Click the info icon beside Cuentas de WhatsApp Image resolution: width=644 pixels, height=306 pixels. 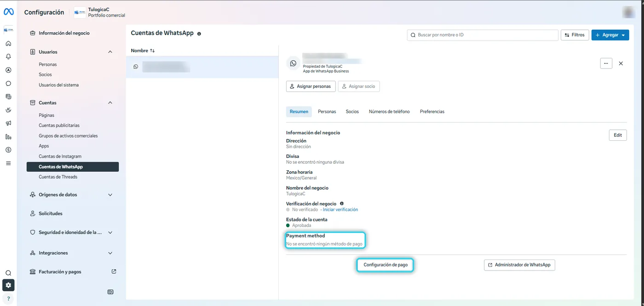point(199,34)
